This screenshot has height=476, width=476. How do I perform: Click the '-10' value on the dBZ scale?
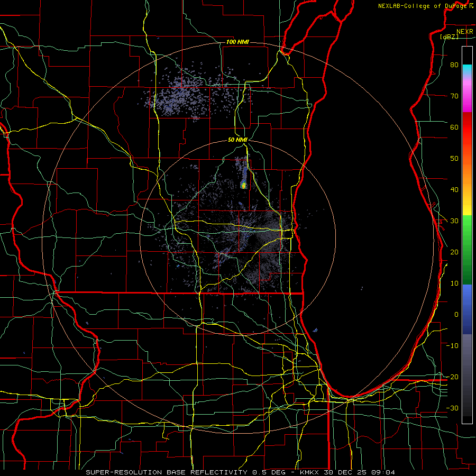[x=452, y=345]
